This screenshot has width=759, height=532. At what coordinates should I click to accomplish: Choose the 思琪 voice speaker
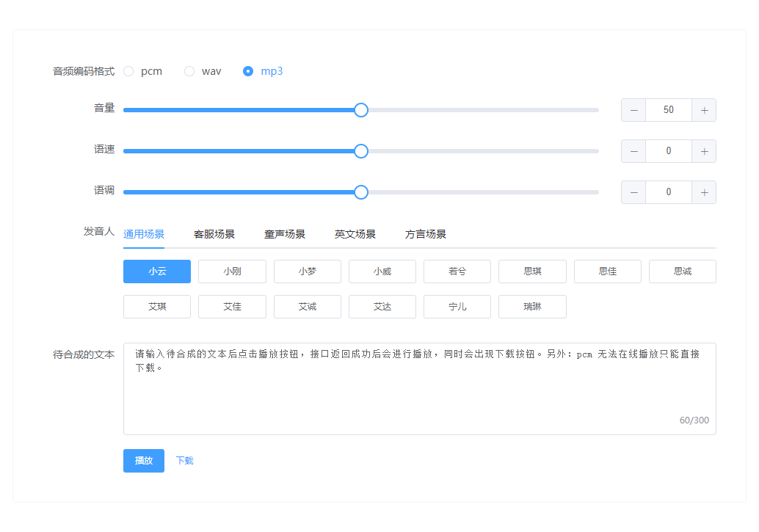point(532,272)
